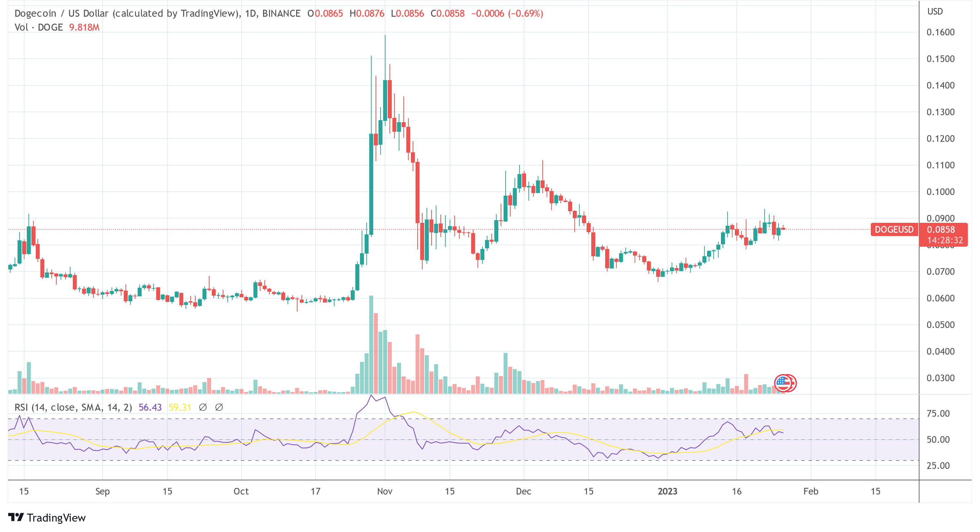Click the 25.00 RSI axis label

938,465
